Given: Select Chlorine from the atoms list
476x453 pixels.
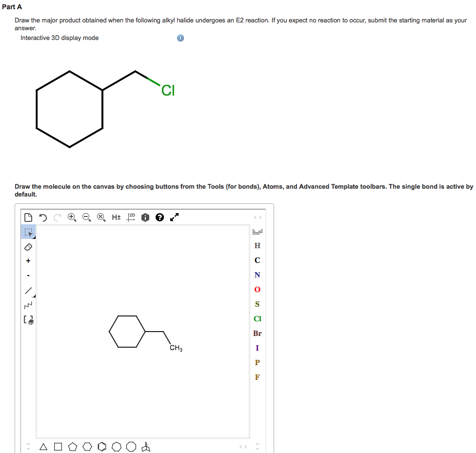Looking at the screenshot, I should [x=257, y=319].
